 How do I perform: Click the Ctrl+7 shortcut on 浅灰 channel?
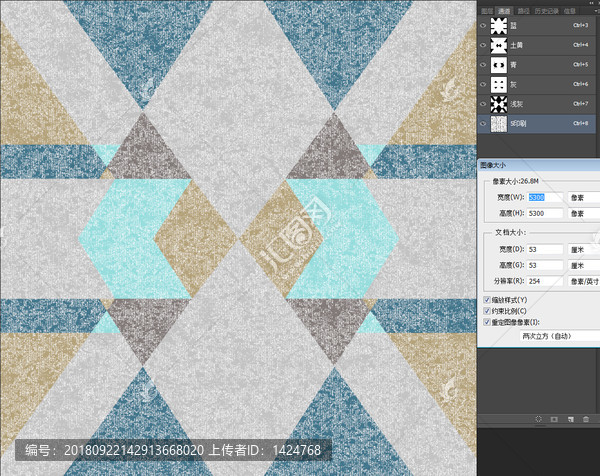pyautogui.click(x=580, y=104)
